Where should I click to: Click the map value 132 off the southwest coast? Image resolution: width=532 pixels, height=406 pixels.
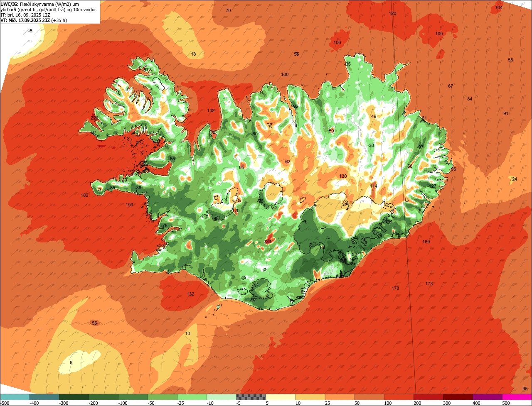[190, 294]
